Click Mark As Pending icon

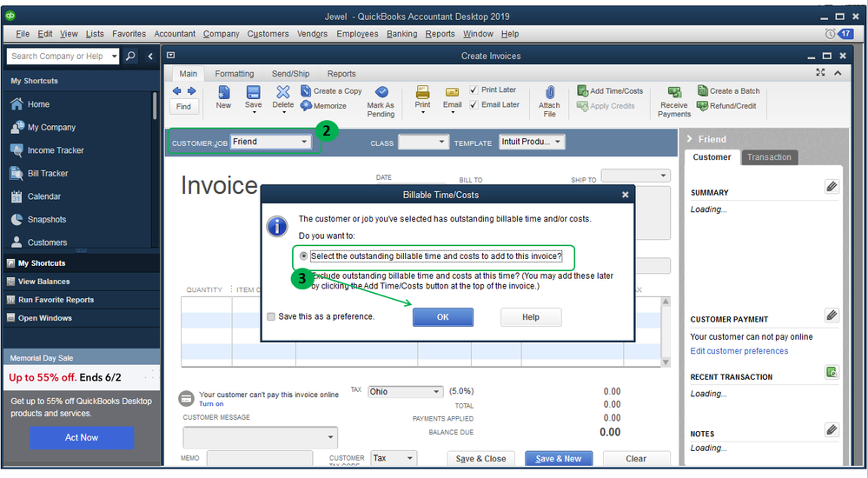tap(381, 92)
